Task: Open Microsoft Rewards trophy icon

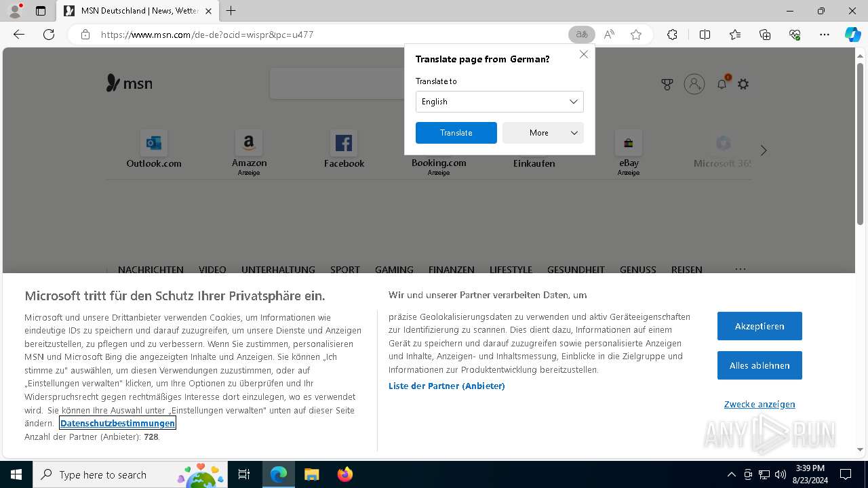Action: (x=667, y=84)
